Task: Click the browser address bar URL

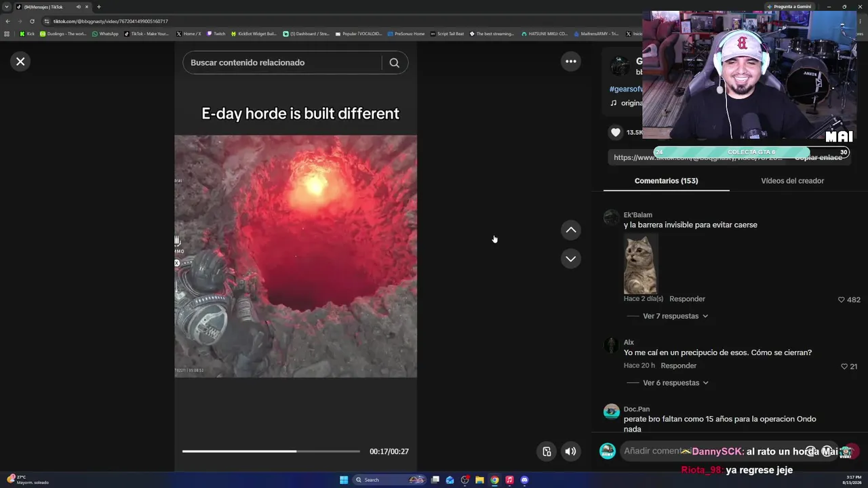Action: 111,21
